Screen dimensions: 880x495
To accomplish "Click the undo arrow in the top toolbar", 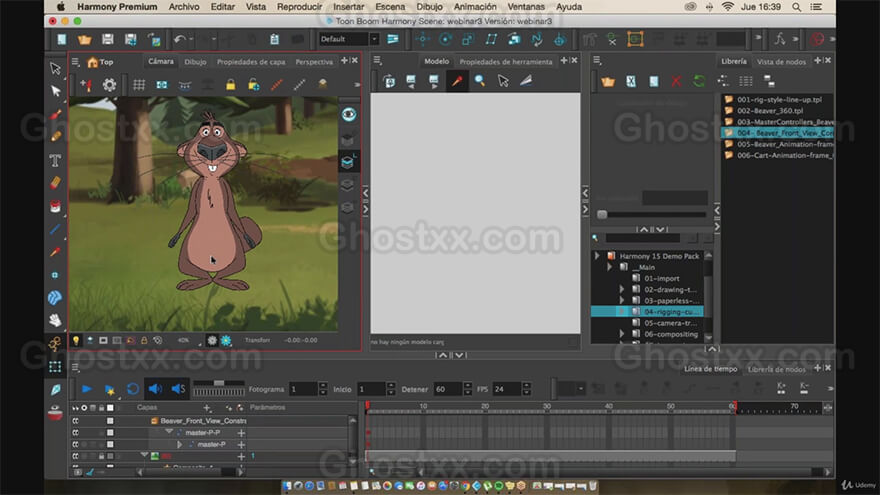I will pos(180,39).
